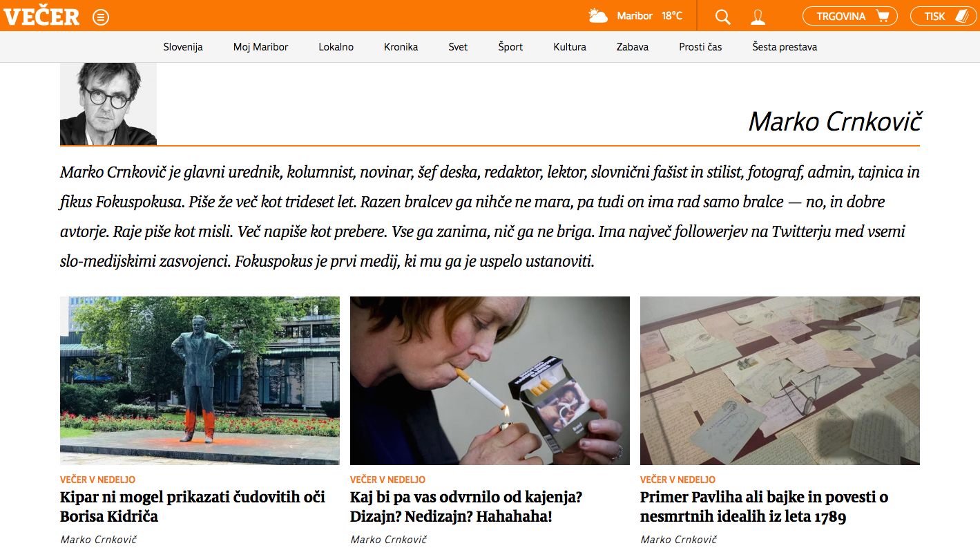The image size is (980, 548).
Task: Click the search magnifier icon
Action: click(x=722, y=17)
